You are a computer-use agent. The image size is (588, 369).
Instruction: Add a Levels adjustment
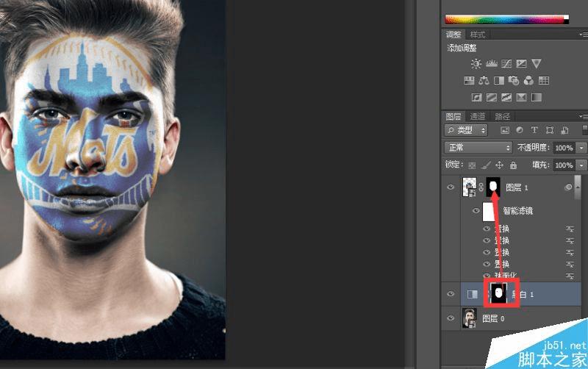coord(491,64)
